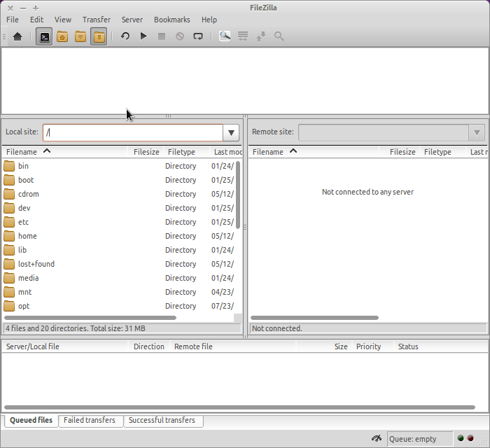Click the 'Not connected.' status text

pyautogui.click(x=277, y=328)
